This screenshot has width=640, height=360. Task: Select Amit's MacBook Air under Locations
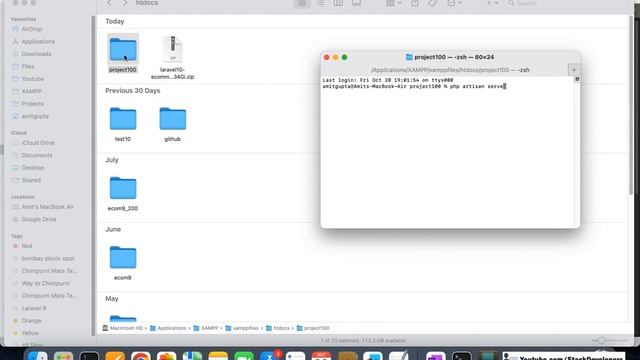[47, 207]
